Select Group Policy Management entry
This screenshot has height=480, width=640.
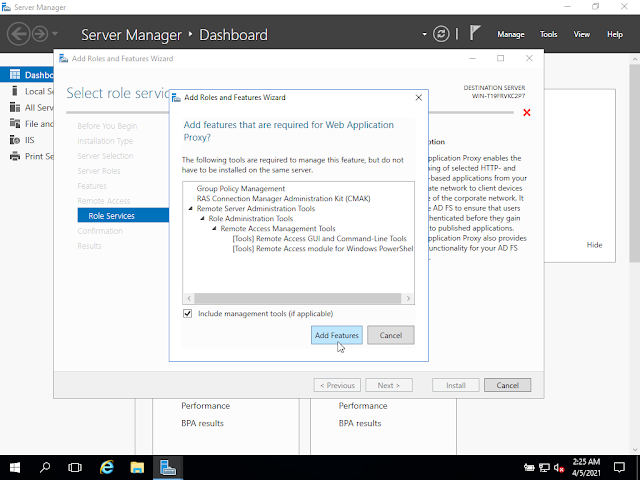coord(241,189)
